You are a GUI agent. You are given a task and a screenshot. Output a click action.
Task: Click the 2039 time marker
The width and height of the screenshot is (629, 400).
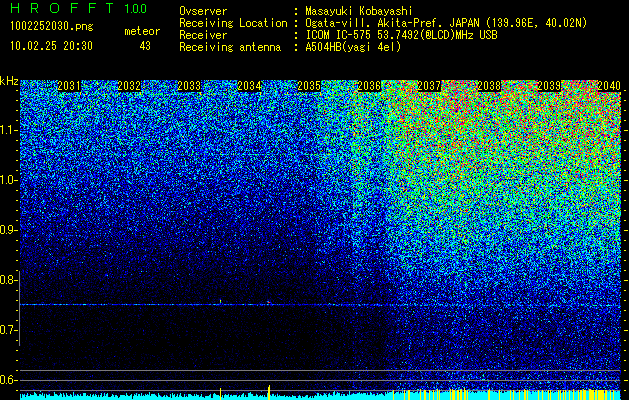pyautogui.click(x=549, y=86)
